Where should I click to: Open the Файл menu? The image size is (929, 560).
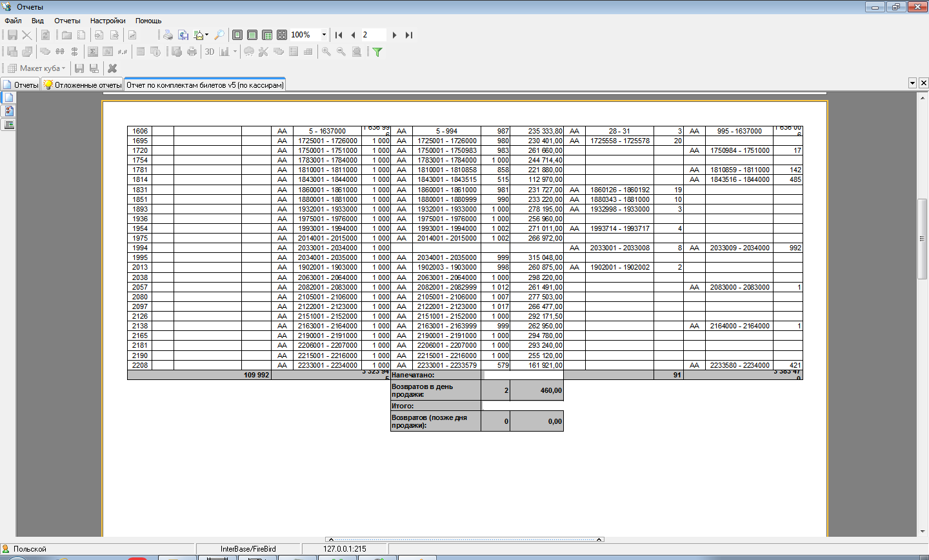pyautogui.click(x=13, y=21)
